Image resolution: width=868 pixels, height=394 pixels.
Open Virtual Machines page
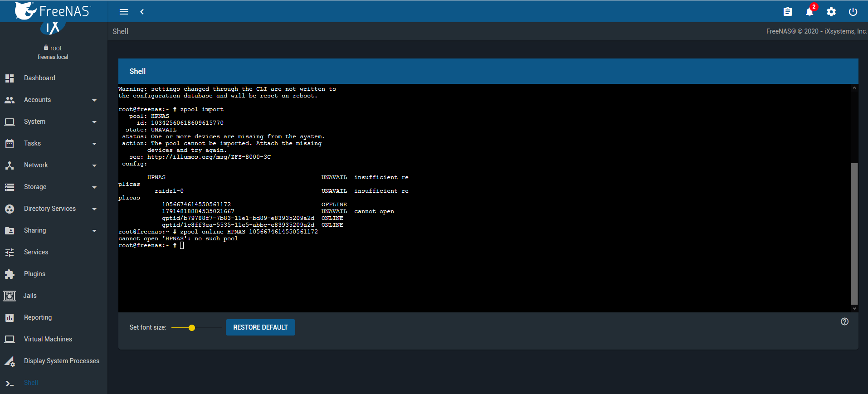48,339
